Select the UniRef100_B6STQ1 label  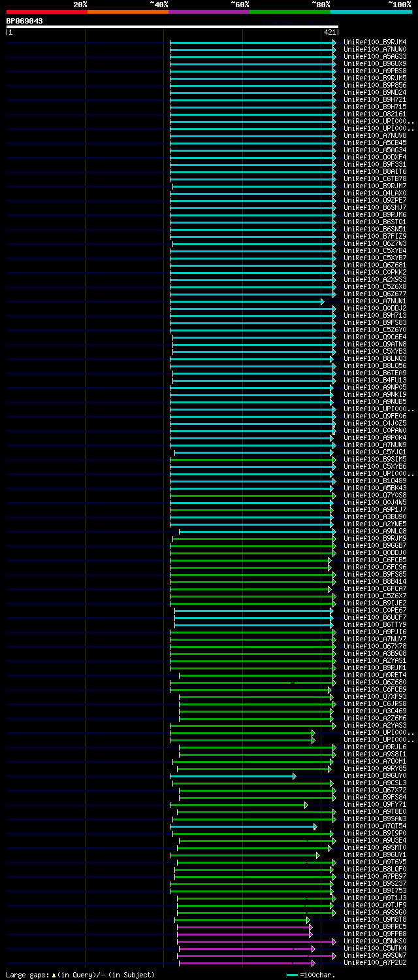coord(375,222)
